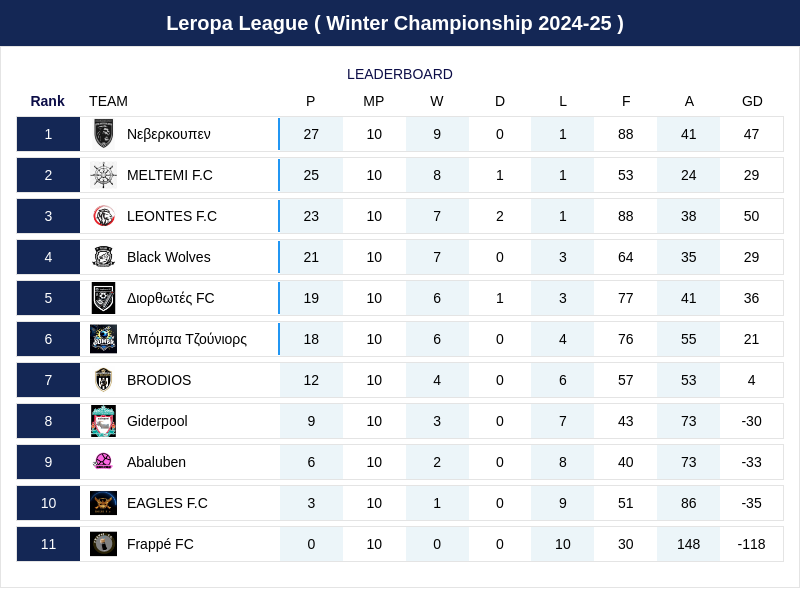Click the Black Wolves team logo

[103, 257]
